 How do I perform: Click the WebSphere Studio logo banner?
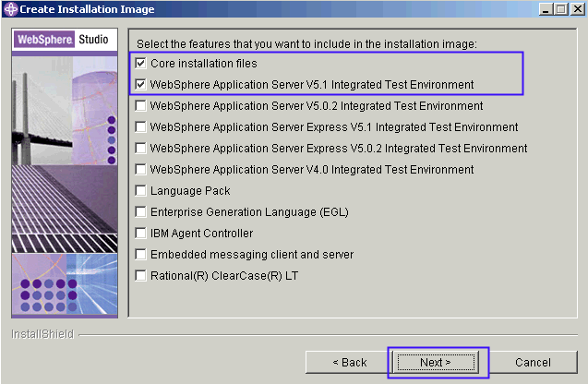coord(65,40)
